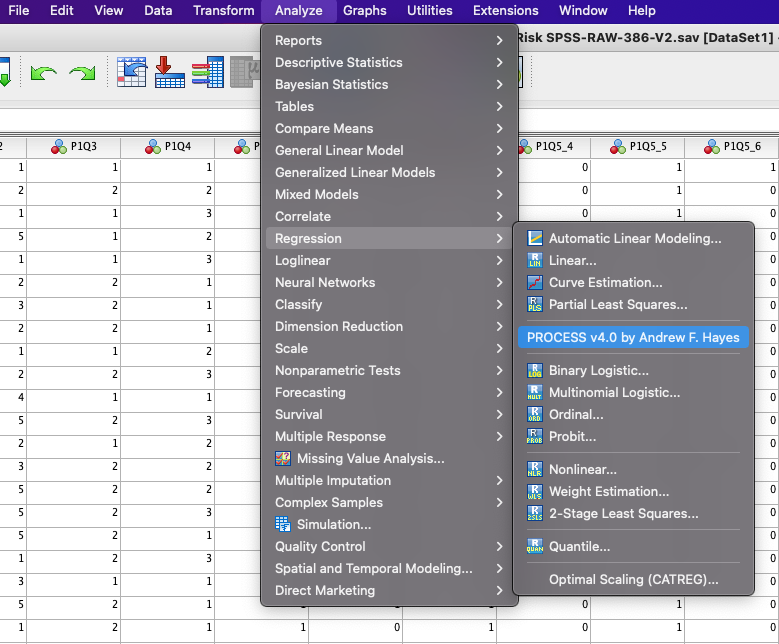Expand the Descriptive Statistics submenu arrow

[499, 62]
